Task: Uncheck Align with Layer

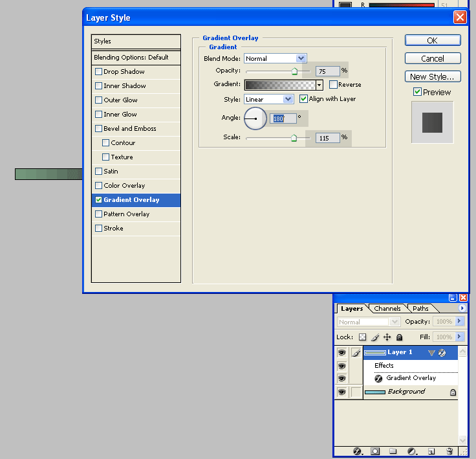Action: (x=303, y=99)
